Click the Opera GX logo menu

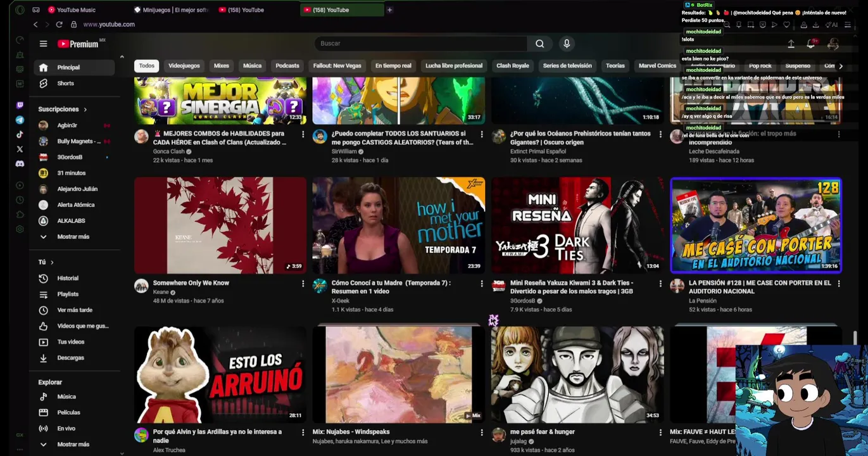(20, 9)
